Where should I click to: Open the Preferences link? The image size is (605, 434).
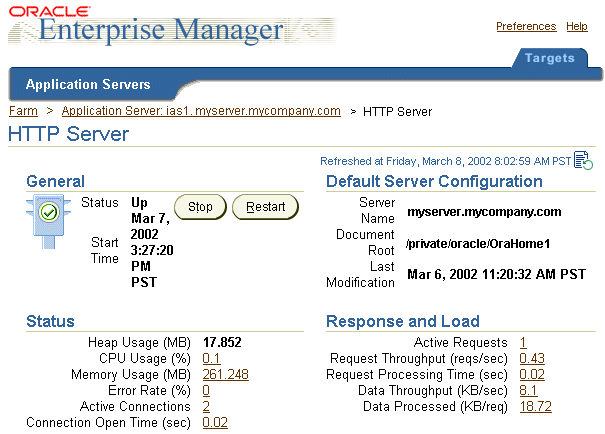(x=526, y=26)
